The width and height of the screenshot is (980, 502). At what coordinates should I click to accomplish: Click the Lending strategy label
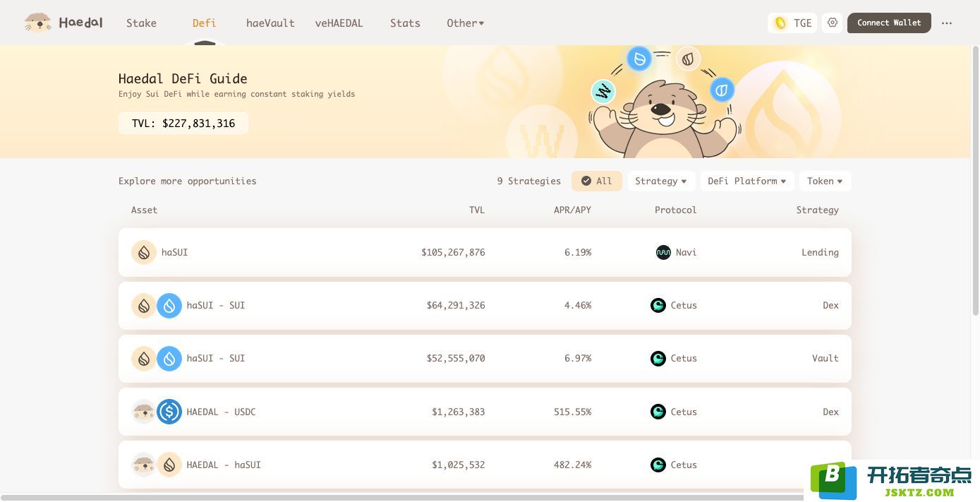(x=820, y=252)
